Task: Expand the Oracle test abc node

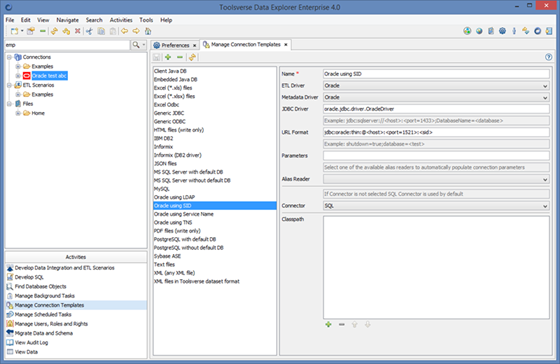Action: 18,76
